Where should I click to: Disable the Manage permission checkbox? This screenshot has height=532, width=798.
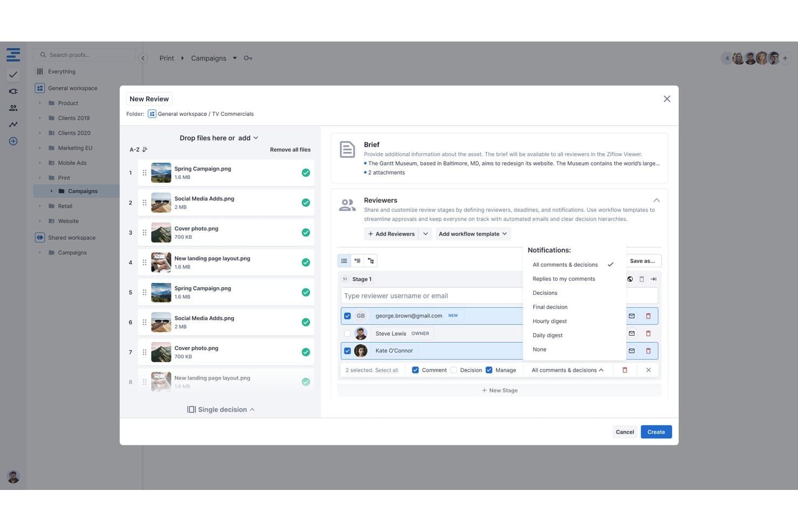tap(489, 370)
